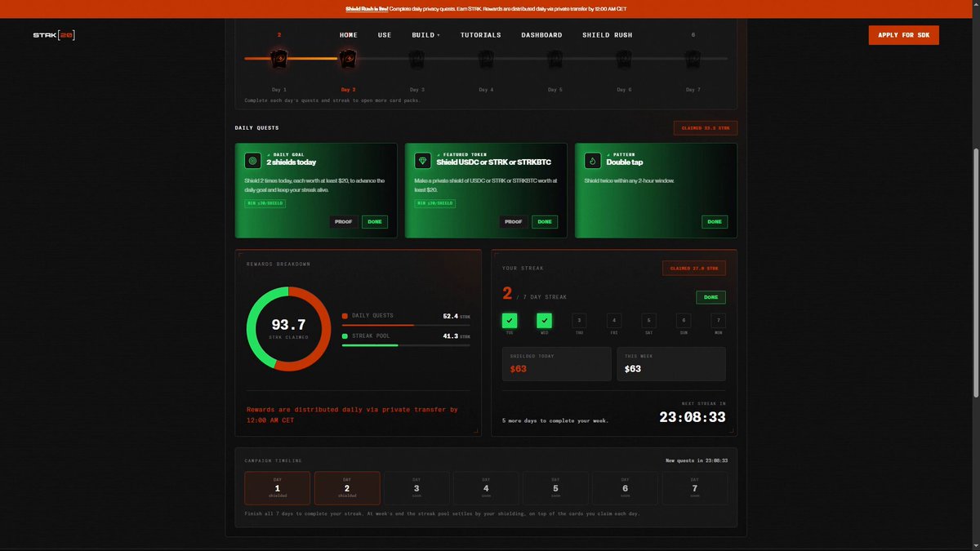
Task: Click the THIS WEEK $63 box
Action: click(671, 364)
